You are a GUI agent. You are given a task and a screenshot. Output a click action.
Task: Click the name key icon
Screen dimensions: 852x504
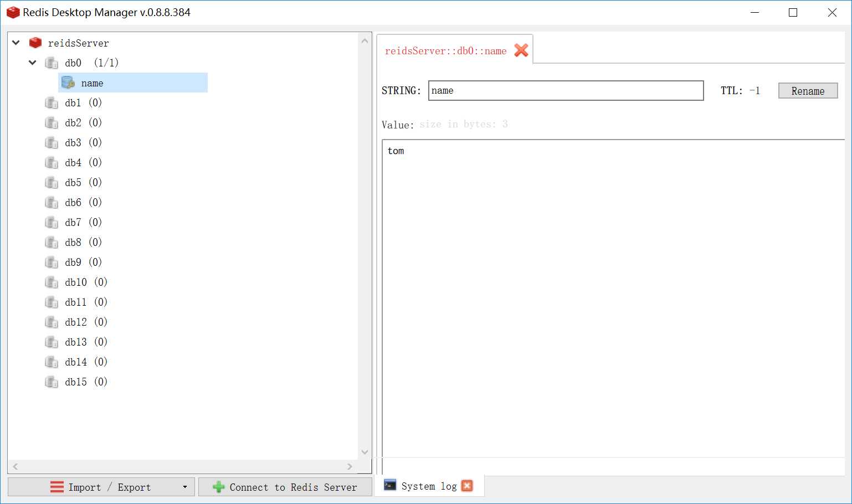coord(68,83)
